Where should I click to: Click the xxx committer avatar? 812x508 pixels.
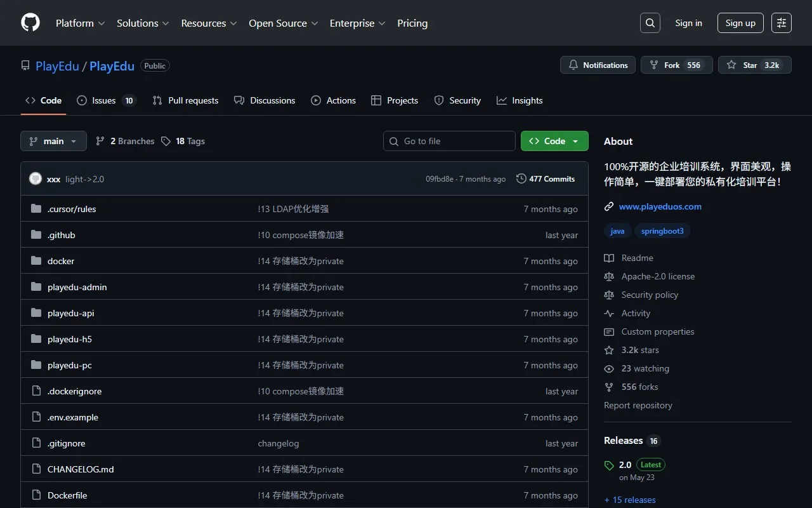[x=36, y=179]
